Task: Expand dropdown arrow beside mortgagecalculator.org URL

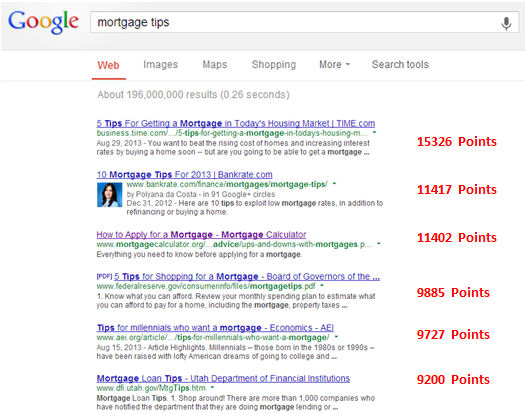Action: tap(379, 244)
